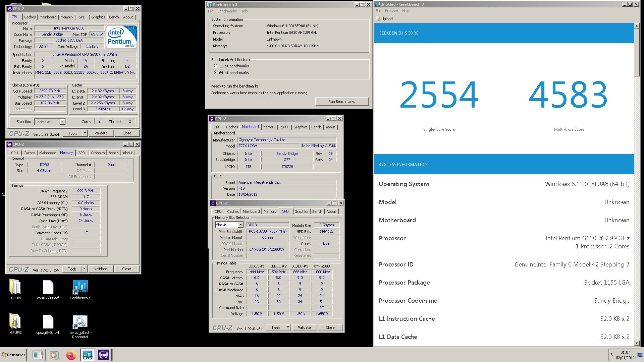
Task: Click the results scrollbar down arrow
Action: [x=637, y=343]
